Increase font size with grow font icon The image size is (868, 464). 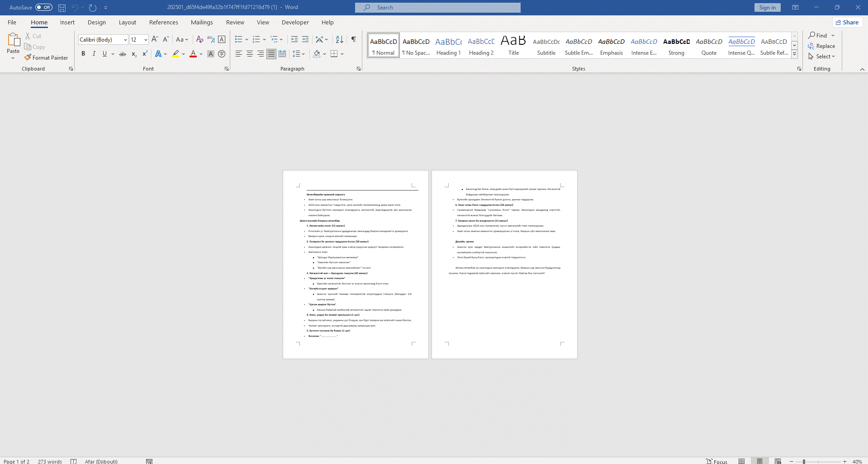(x=155, y=40)
